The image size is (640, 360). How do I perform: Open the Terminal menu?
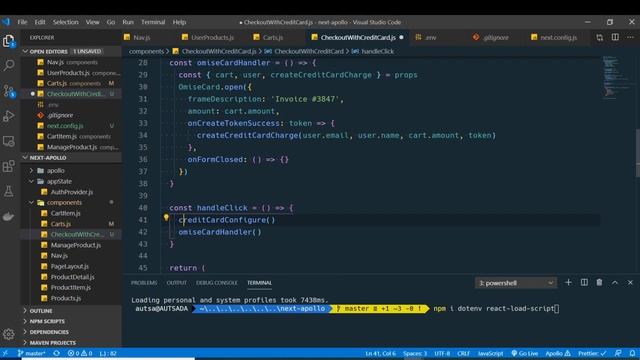coord(153,22)
